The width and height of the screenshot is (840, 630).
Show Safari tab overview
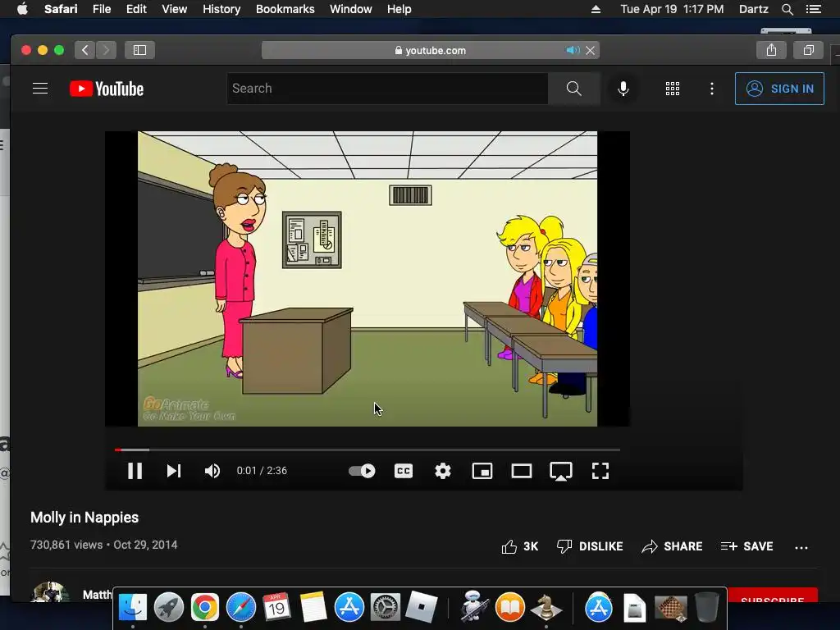808,50
